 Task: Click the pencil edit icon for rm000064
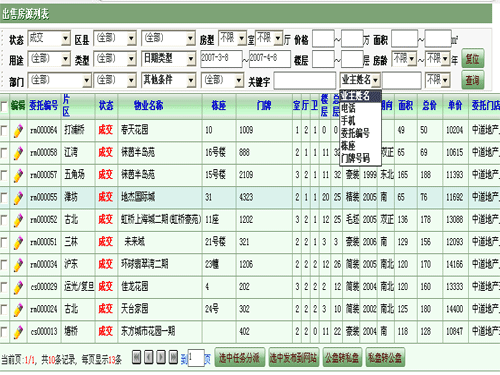[18, 130]
